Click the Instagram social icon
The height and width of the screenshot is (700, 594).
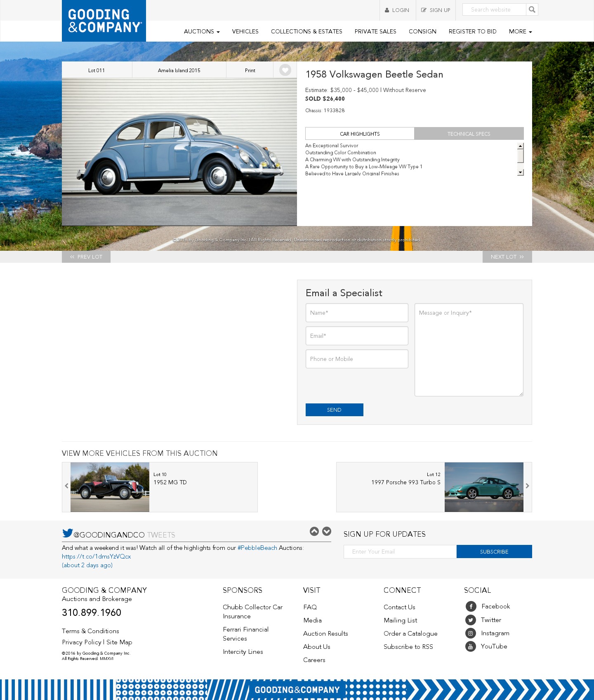(471, 633)
